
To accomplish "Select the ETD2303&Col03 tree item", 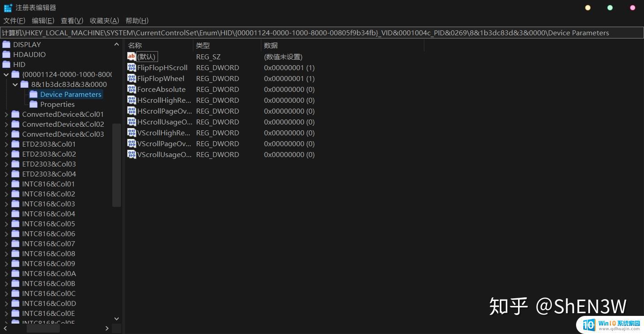I will tap(49, 164).
